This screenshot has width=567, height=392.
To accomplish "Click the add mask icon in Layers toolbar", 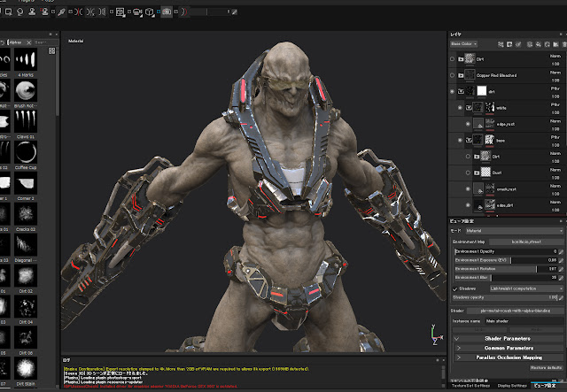I will [x=509, y=44].
